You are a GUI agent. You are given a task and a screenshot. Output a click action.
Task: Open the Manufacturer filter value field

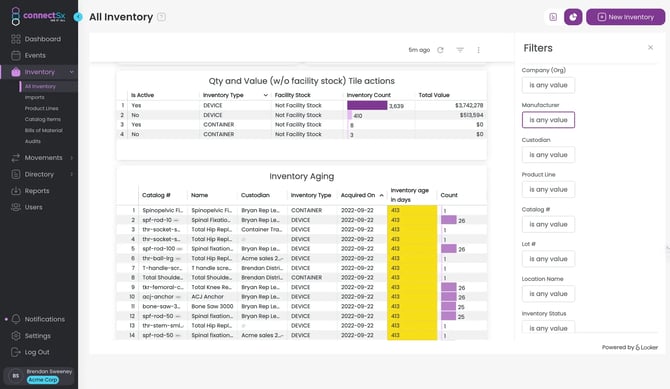(x=548, y=120)
